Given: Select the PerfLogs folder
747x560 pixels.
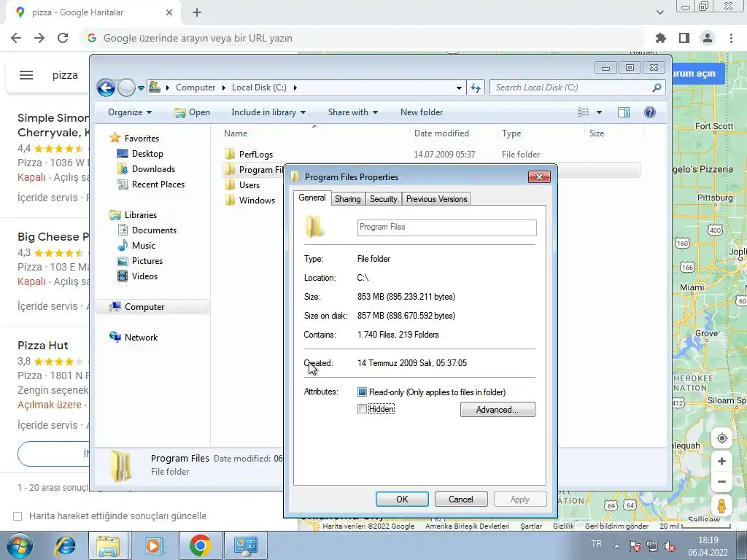Looking at the screenshot, I should tap(256, 155).
